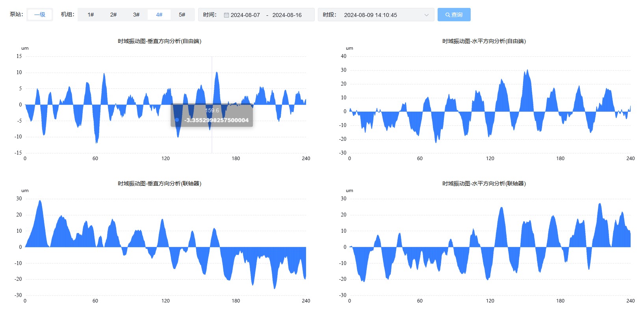Click the calendar icon in date range

coord(226,15)
